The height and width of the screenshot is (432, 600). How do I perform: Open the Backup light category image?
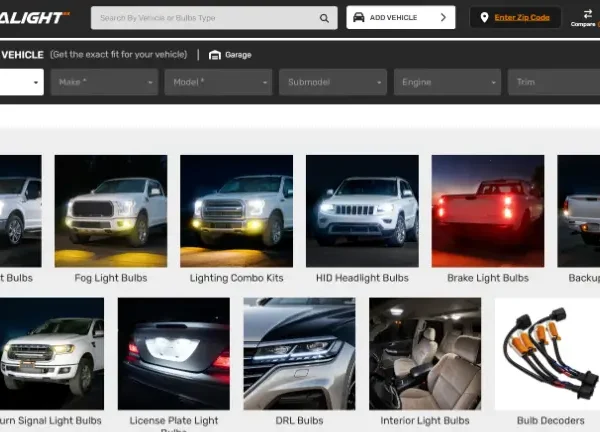coord(579,211)
